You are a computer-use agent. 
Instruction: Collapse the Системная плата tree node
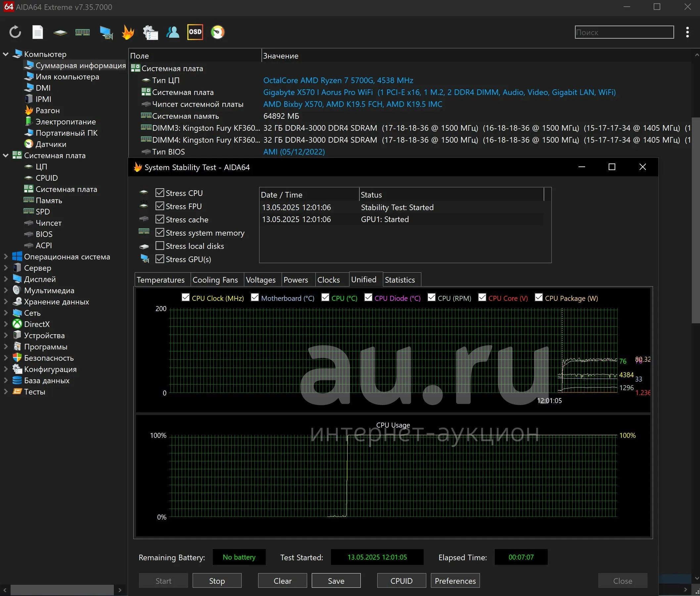click(x=6, y=156)
